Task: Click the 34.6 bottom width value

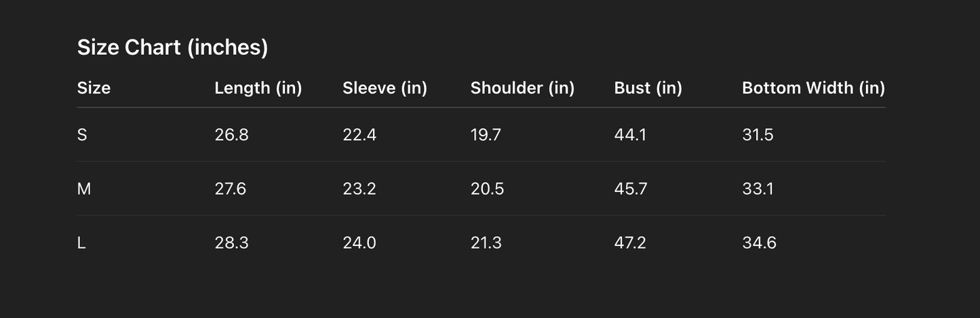Action: pyautogui.click(x=759, y=243)
